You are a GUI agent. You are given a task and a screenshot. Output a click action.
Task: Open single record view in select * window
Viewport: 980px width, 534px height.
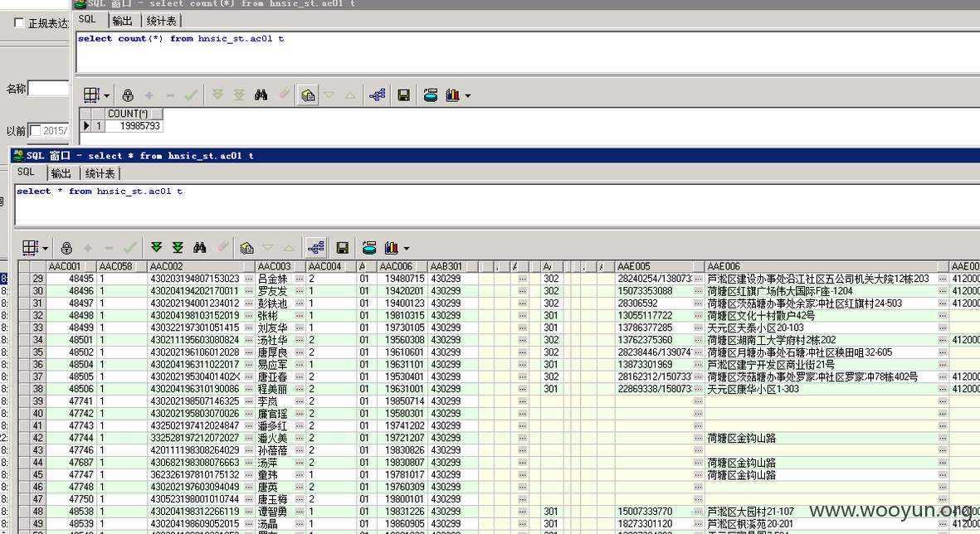pos(247,247)
